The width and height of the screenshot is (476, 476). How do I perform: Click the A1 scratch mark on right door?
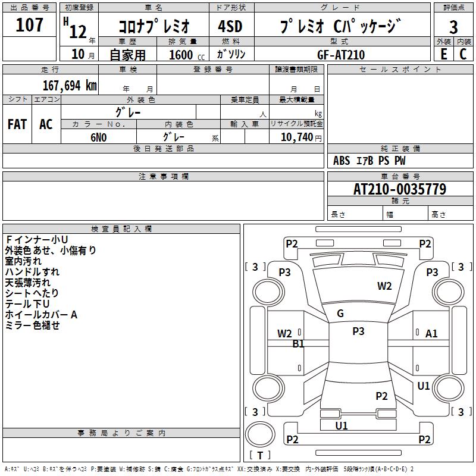click(431, 334)
